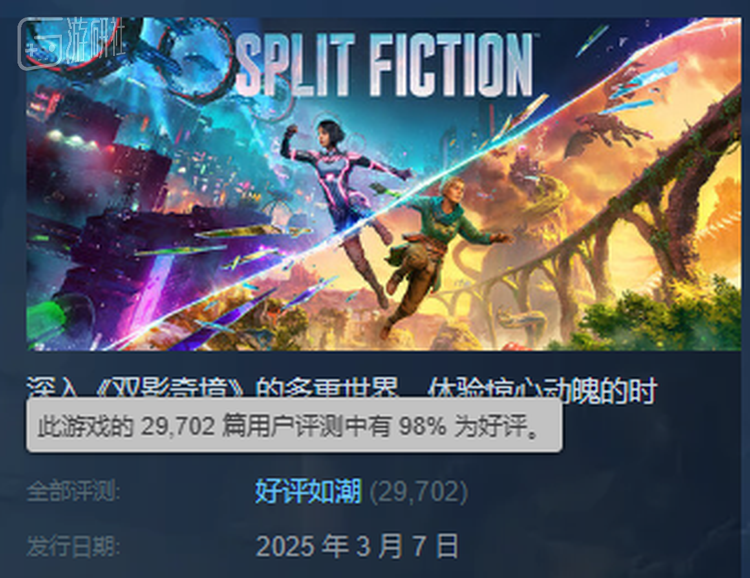Screen dimensions: 750x578
Task: Click the 游研社 watermark text
Action: tap(96, 41)
